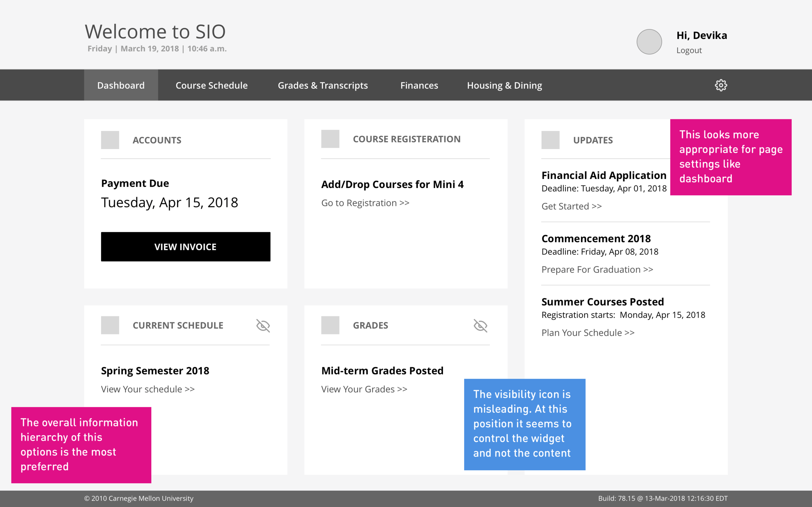Click the VIEW INVOICE button
Screen dimensions: 812x507
186,247
